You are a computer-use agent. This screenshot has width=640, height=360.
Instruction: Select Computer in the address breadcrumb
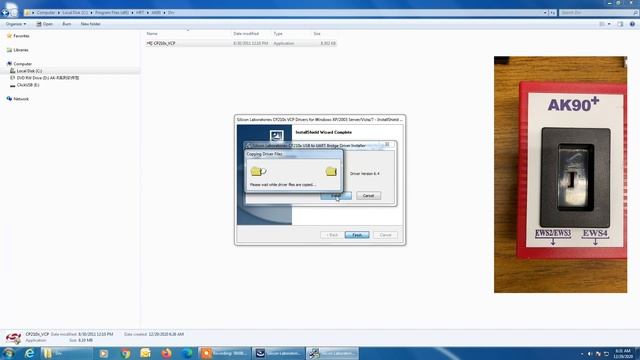coord(46,13)
